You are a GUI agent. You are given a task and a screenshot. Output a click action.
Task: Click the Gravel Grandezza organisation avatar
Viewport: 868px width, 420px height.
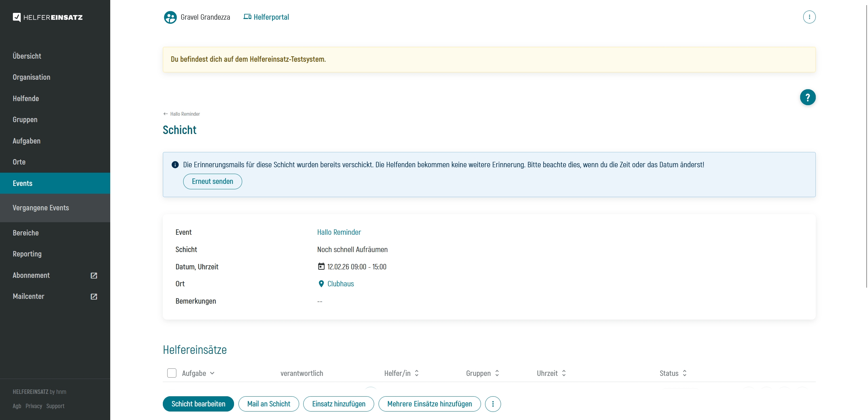pos(170,17)
